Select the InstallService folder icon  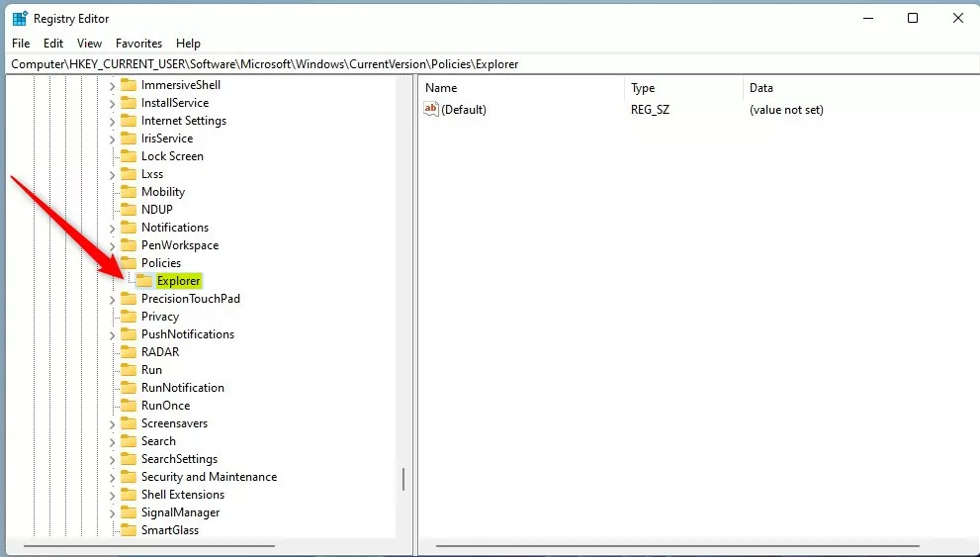(x=129, y=103)
